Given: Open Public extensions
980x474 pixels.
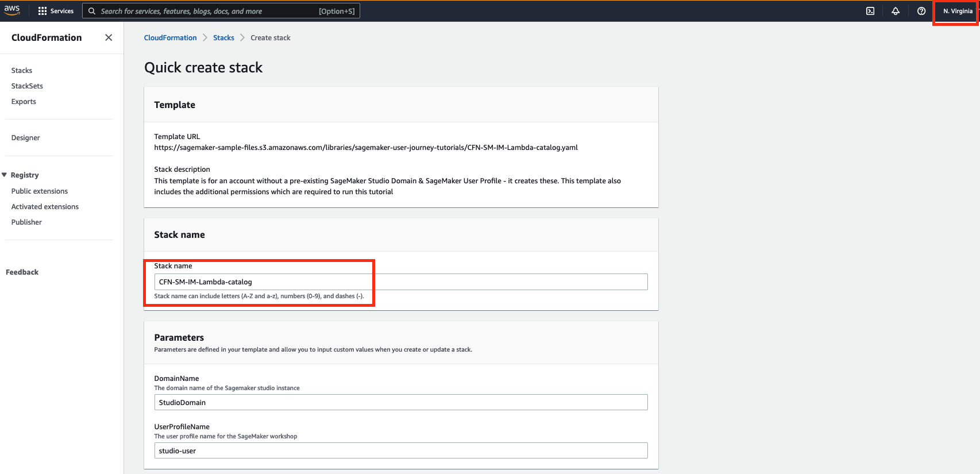Looking at the screenshot, I should (x=40, y=191).
